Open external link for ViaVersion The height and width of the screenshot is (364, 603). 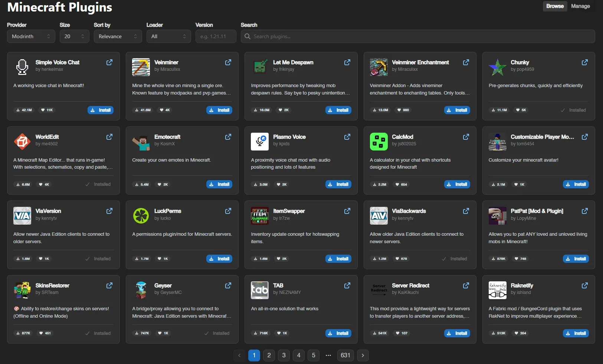tap(109, 211)
